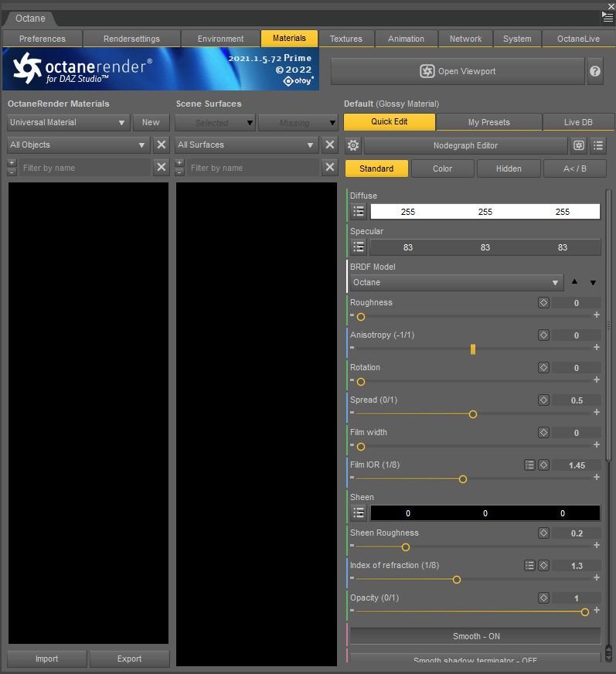
Task: Open the list menu icon beside Nodegraph Editor
Action: click(x=598, y=145)
